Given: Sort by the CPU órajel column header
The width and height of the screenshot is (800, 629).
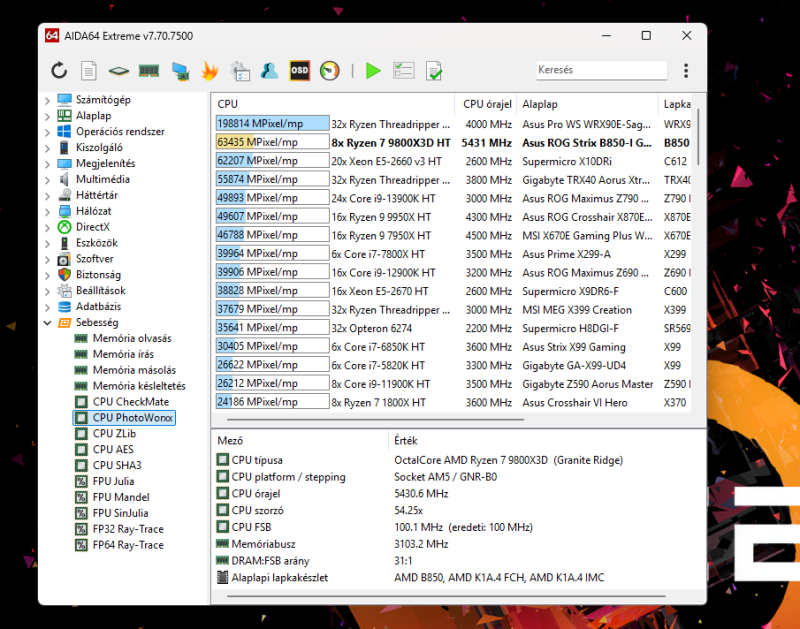Looking at the screenshot, I should [x=486, y=104].
